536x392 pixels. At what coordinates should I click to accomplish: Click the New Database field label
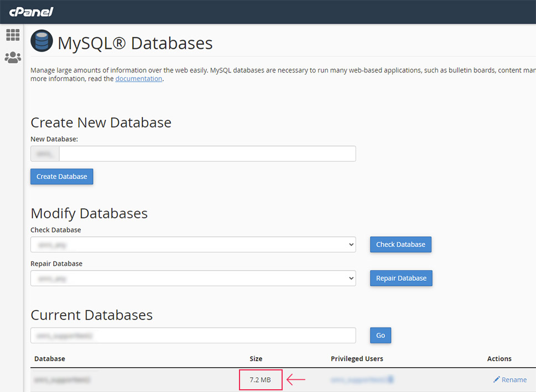pos(54,139)
